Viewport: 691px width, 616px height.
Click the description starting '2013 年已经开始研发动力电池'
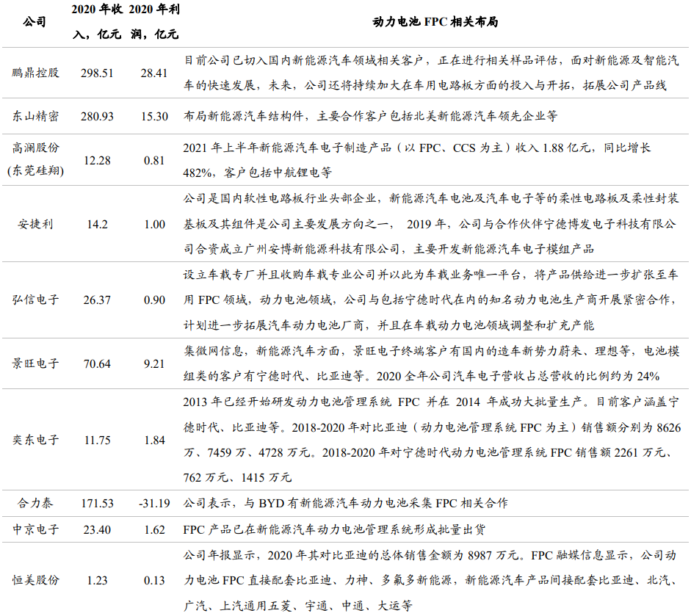[432, 440]
